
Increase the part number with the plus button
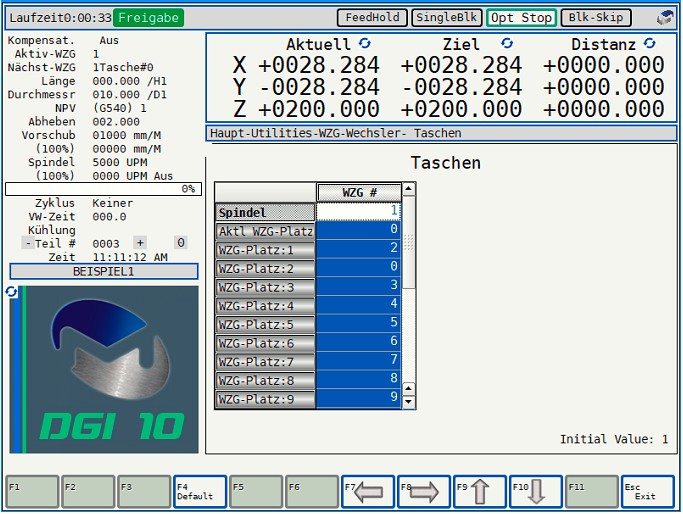140,243
